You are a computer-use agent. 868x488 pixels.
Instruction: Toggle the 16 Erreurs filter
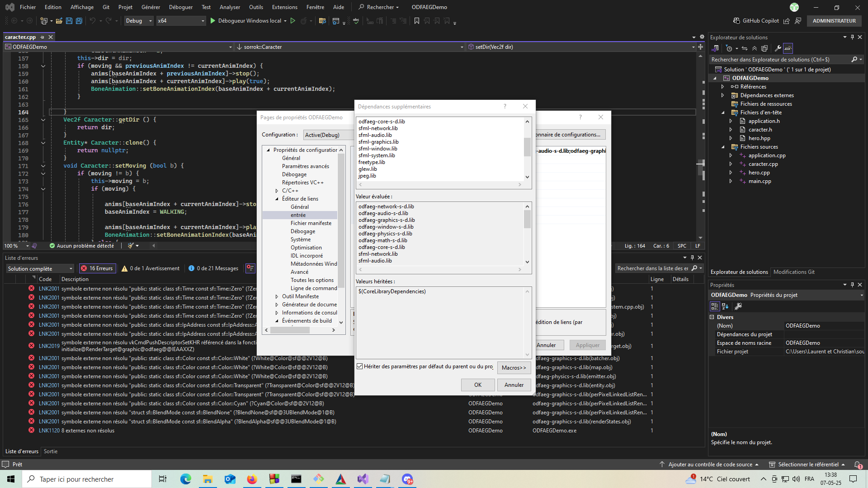click(x=97, y=268)
